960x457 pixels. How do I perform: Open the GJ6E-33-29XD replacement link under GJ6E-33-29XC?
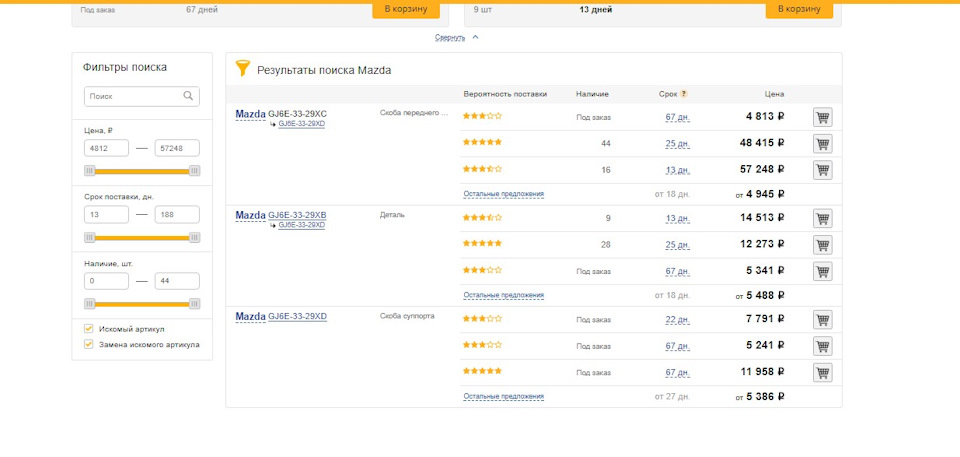coord(301,124)
